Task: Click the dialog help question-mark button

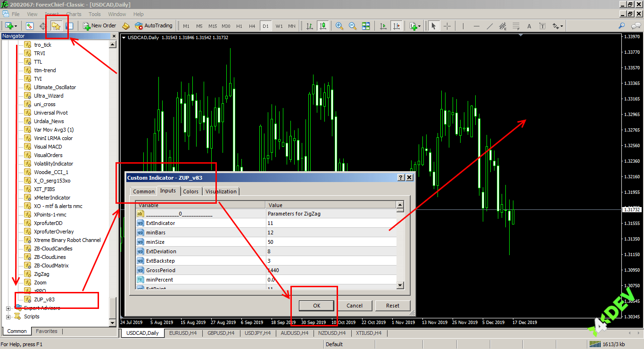Action: click(401, 178)
